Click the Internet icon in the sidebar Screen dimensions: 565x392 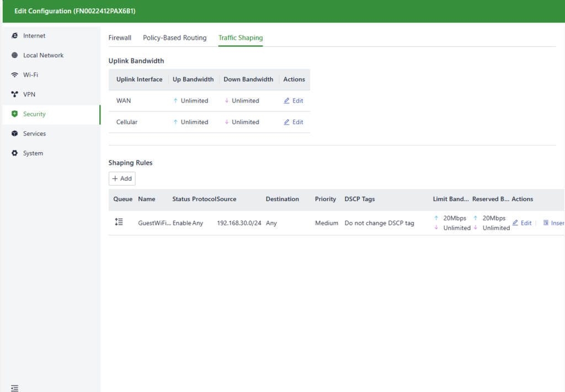tap(15, 36)
